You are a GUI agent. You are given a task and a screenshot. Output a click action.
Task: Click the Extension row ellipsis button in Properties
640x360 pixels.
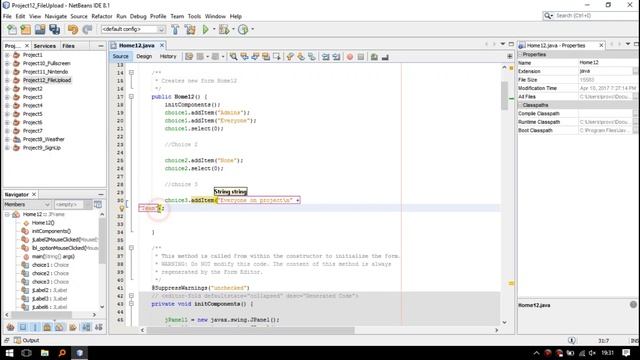coord(636,71)
